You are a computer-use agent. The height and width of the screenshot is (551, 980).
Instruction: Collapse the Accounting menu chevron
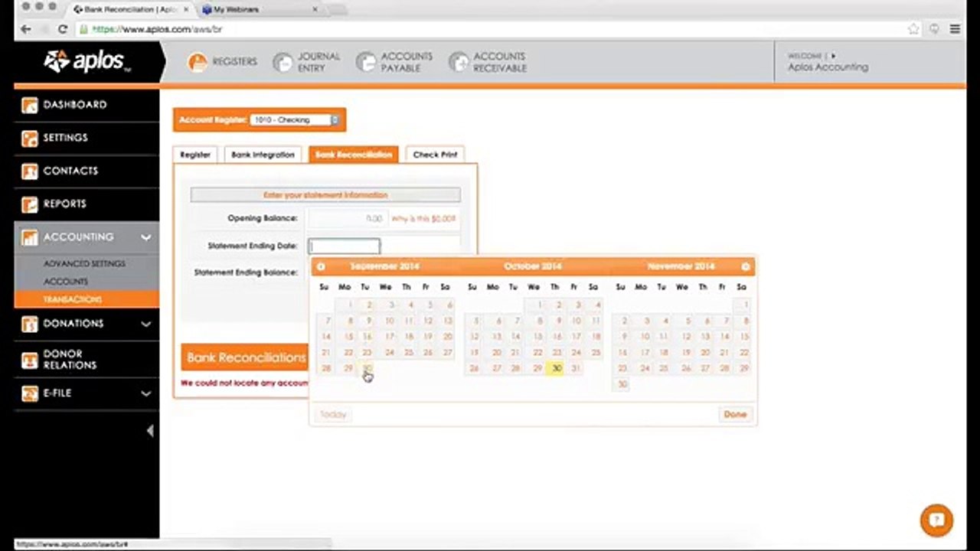(145, 237)
